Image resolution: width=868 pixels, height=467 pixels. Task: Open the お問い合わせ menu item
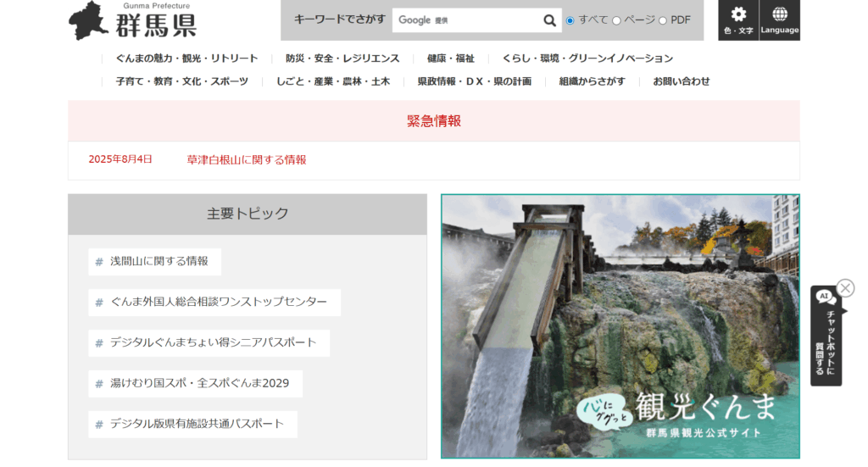pos(681,81)
